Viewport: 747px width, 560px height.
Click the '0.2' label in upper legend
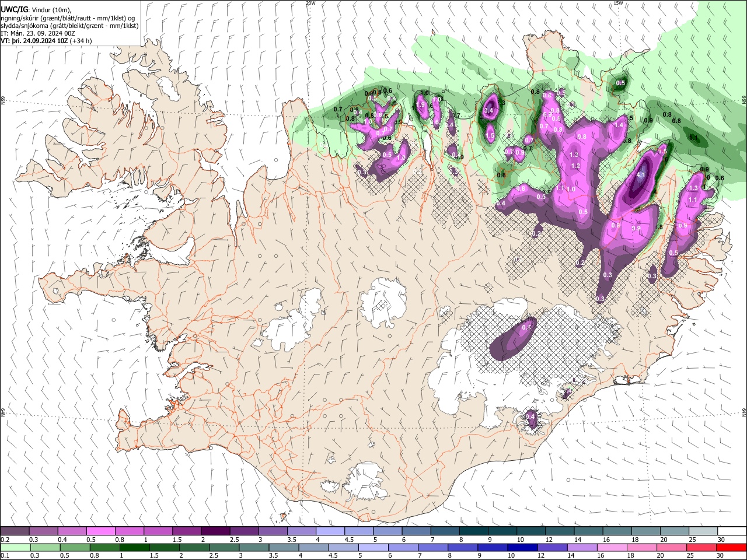(x=5, y=540)
